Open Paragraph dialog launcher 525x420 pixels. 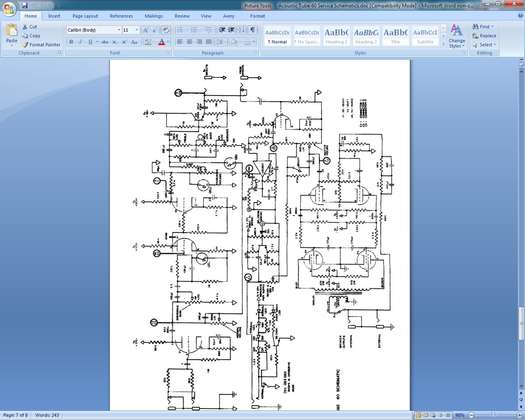click(x=256, y=53)
